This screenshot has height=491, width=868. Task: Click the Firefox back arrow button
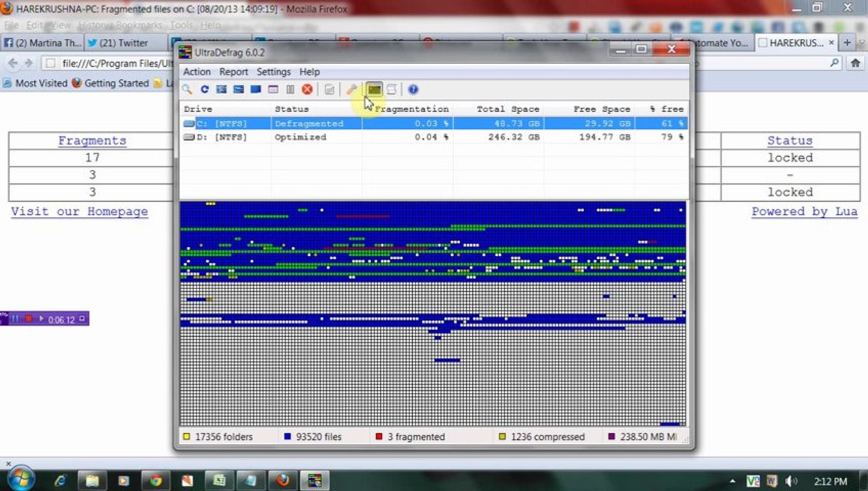coord(12,63)
